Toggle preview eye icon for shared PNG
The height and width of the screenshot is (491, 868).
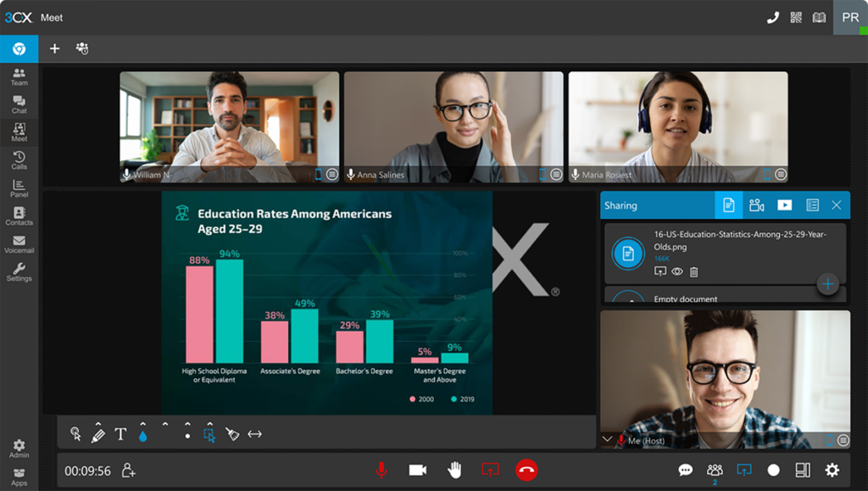pos(677,272)
